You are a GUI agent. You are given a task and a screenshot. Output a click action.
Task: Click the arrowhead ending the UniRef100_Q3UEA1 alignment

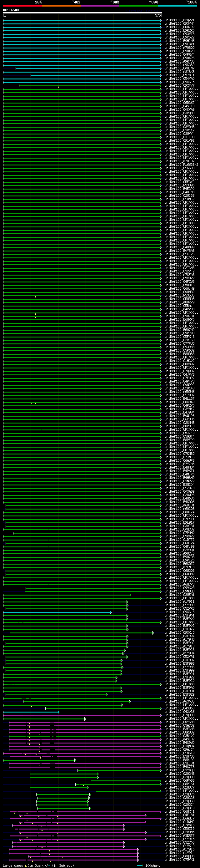(x=130, y=595)
